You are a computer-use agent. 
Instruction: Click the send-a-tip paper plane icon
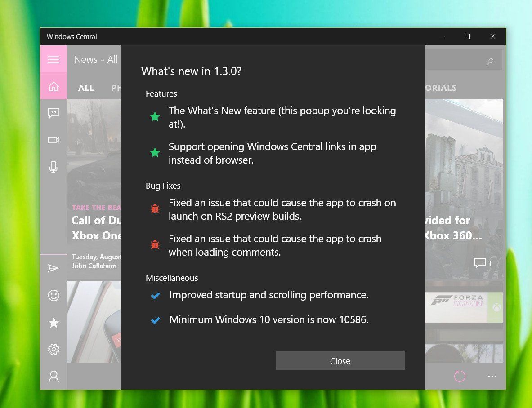(54, 268)
